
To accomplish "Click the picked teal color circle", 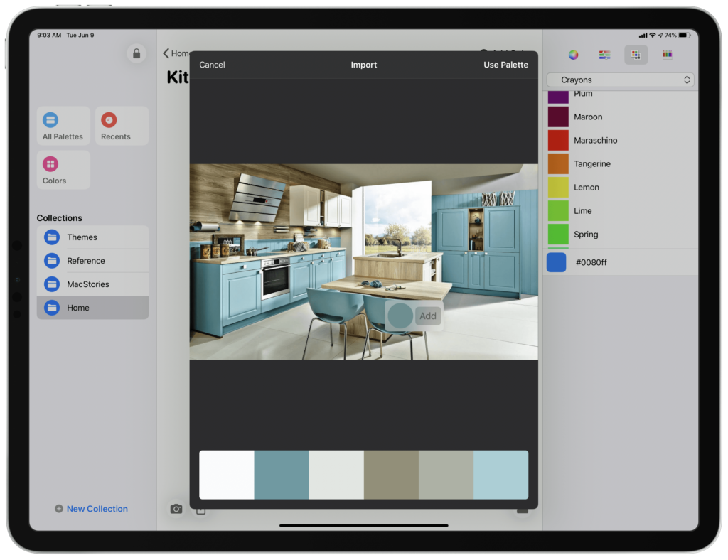I will point(400,316).
